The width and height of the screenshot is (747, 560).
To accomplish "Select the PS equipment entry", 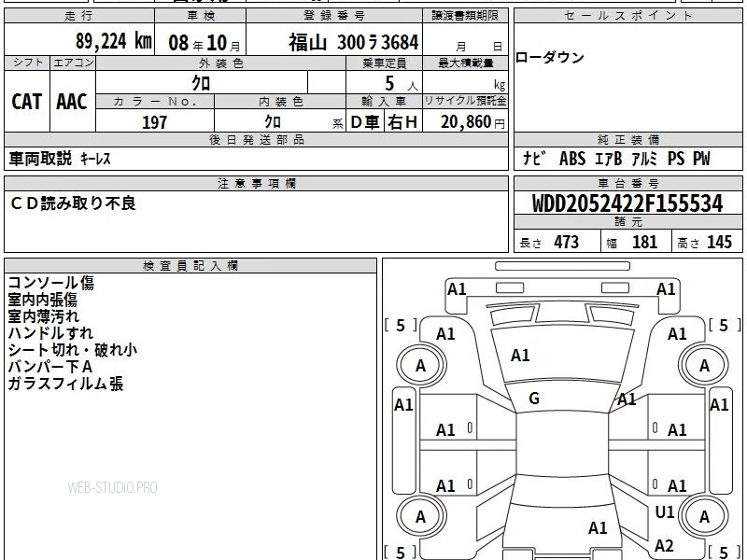I will 675,159.
